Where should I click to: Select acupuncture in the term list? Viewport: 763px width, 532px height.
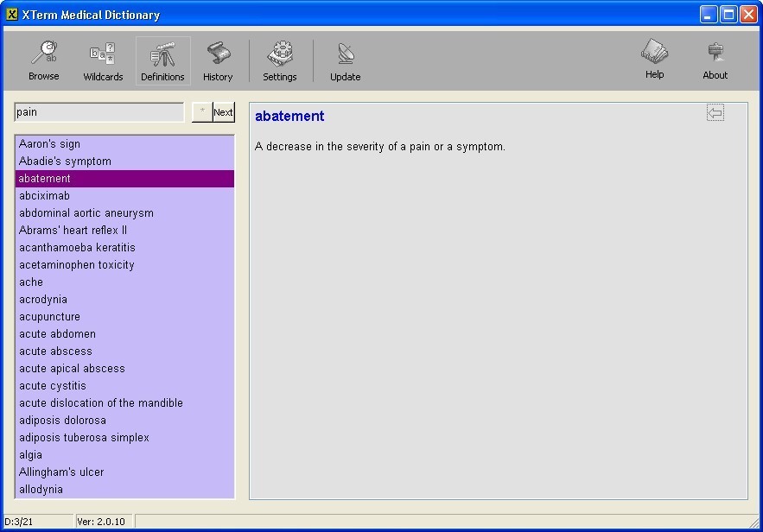[49, 316]
